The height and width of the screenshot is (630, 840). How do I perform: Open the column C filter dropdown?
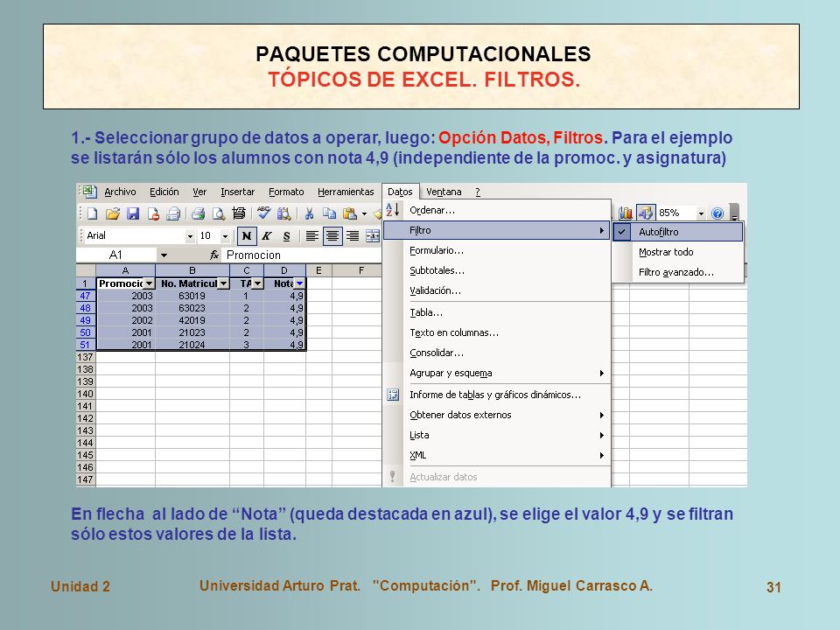coord(257,283)
